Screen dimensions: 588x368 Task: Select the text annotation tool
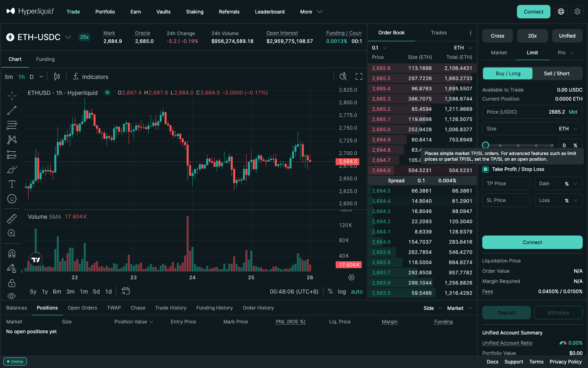[12, 184]
